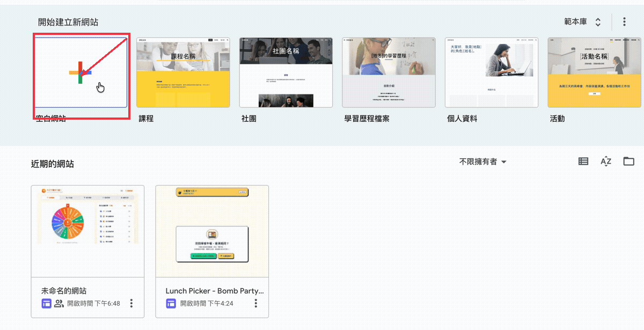Open more options for Lunch Picker site

click(256, 304)
